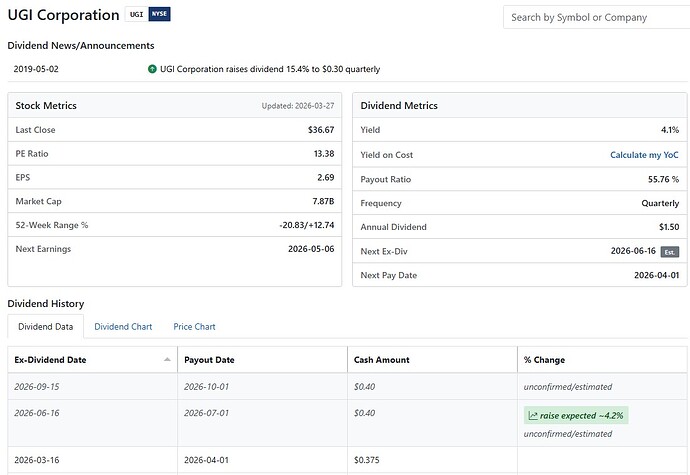
Task: Click the $0.40 amount in 2026-06-16 row
Action: click(364, 413)
